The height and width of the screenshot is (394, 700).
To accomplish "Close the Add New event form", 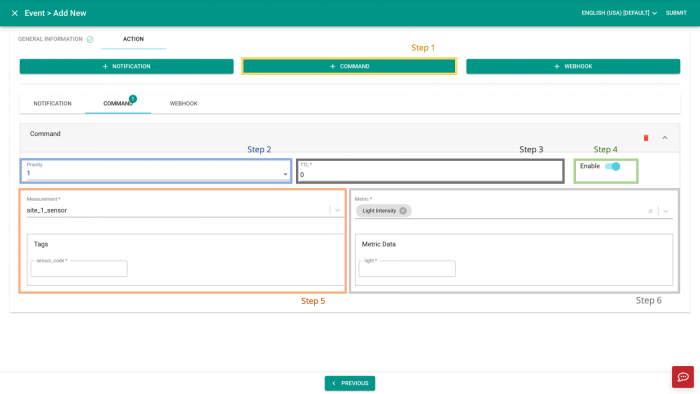I will (15, 13).
